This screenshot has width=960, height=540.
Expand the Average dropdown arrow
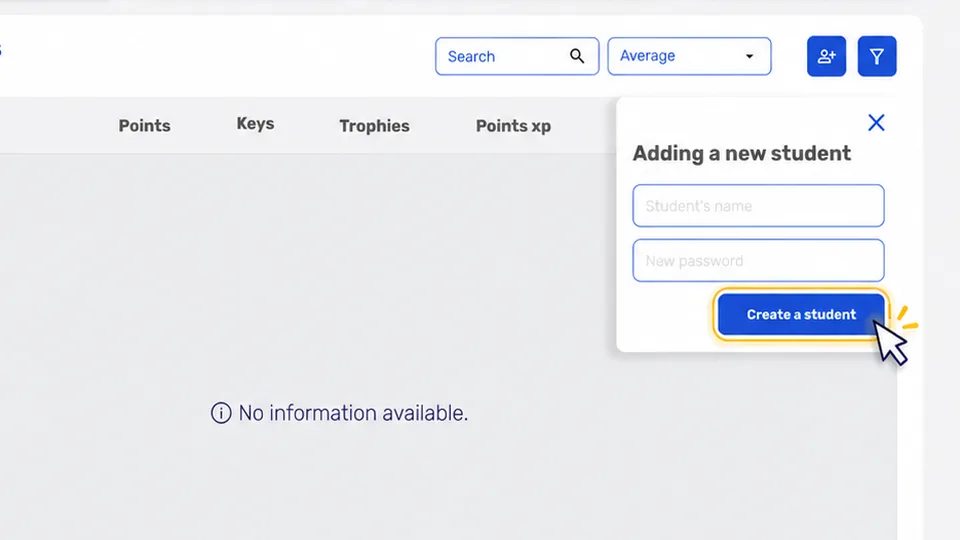point(749,56)
